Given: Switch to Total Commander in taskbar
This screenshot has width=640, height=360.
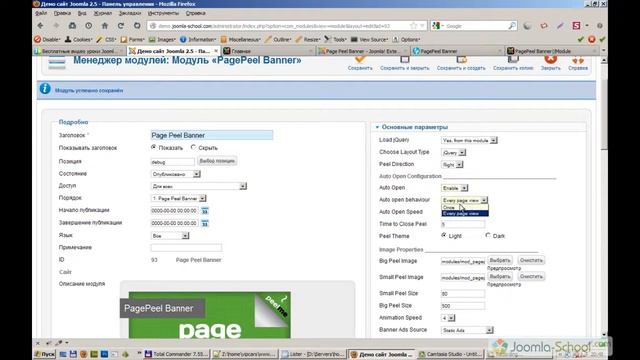Looking at the screenshot, I should pyautogui.click(x=177, y=354).
